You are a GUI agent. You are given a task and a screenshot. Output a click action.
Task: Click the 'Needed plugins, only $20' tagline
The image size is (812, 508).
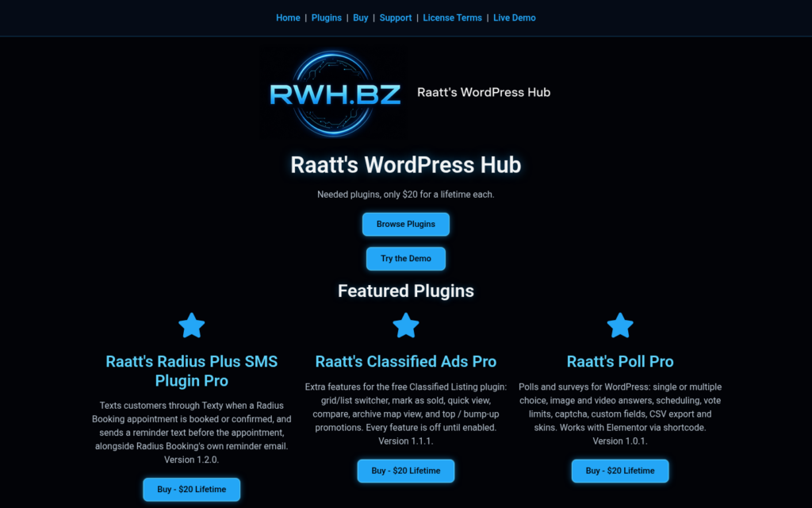pyautogui.click(x=406, y=194)
